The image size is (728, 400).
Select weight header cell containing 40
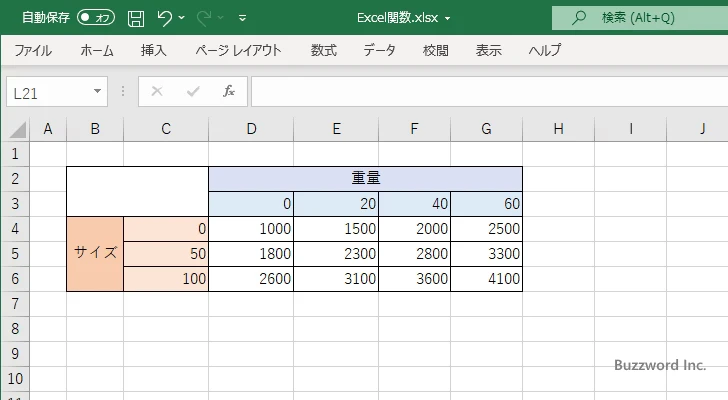(414, 204)
